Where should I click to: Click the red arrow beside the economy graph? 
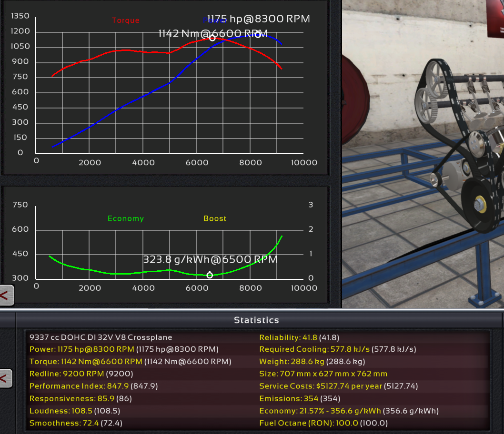7,296
